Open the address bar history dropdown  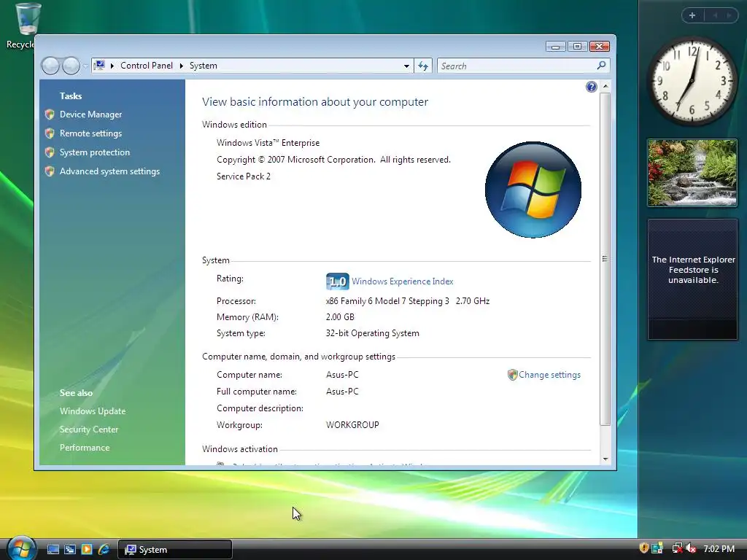(x=406, y=66)
